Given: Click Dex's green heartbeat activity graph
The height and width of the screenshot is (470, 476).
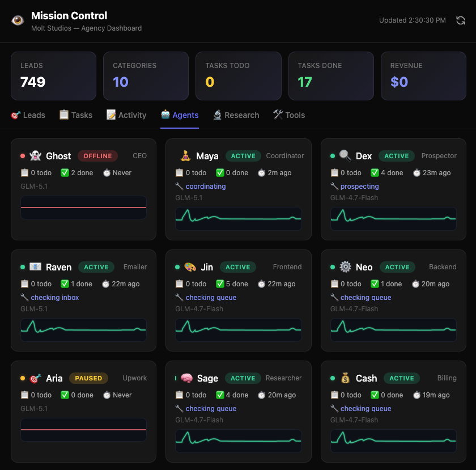Looking at the screenshot, I should pos(393,219).
